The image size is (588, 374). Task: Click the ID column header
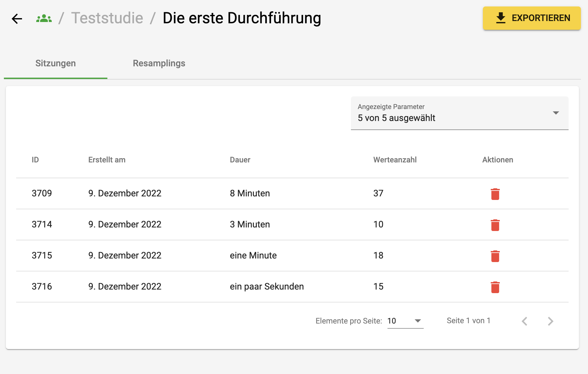[35, 160]
